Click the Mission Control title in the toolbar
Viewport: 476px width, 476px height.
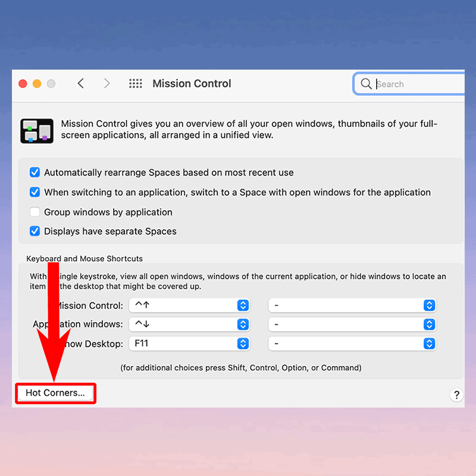pyautogui.click(x=192, y=83)
